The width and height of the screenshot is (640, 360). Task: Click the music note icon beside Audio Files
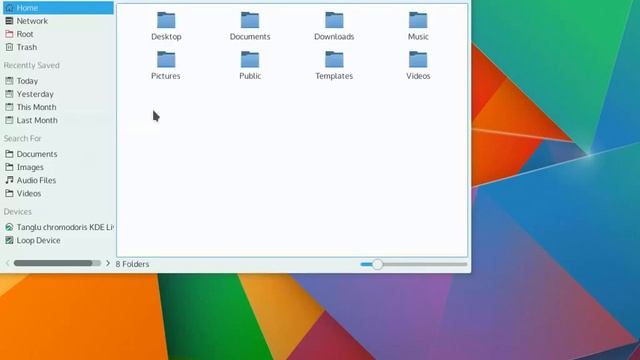pos(9,180)
